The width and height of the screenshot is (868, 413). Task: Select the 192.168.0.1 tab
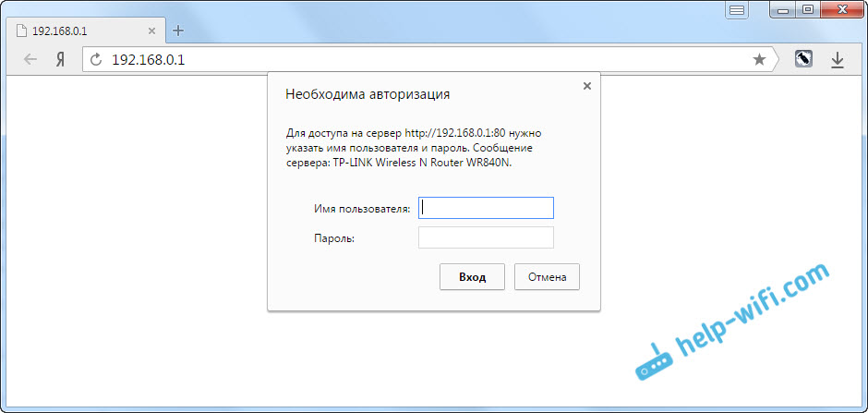(x=87, y=31)
